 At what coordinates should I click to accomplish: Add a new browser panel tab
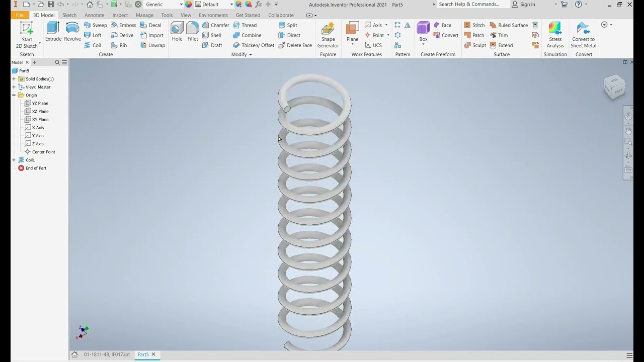pos(34,62)
